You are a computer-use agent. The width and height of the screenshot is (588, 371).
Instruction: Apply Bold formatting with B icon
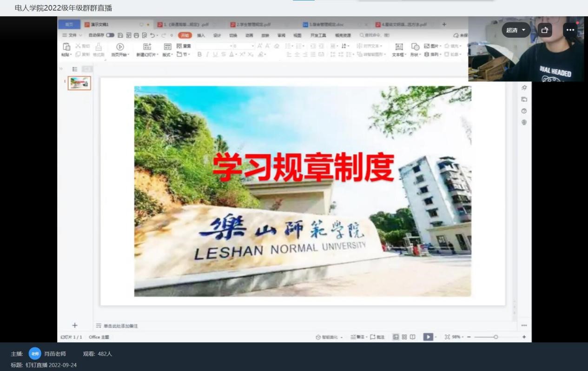[x=199, y=54]
